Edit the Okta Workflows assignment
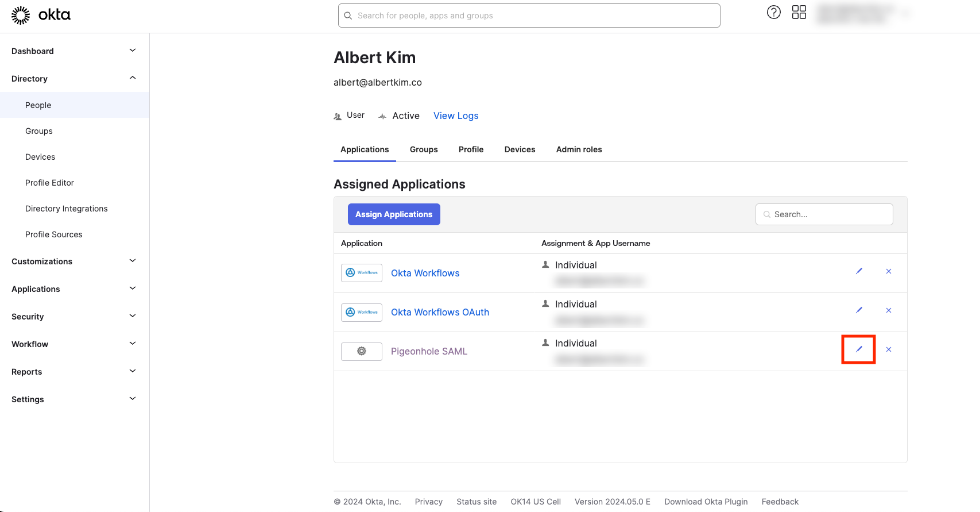This screenshot has height=512, width=980. tap(859, 271)
